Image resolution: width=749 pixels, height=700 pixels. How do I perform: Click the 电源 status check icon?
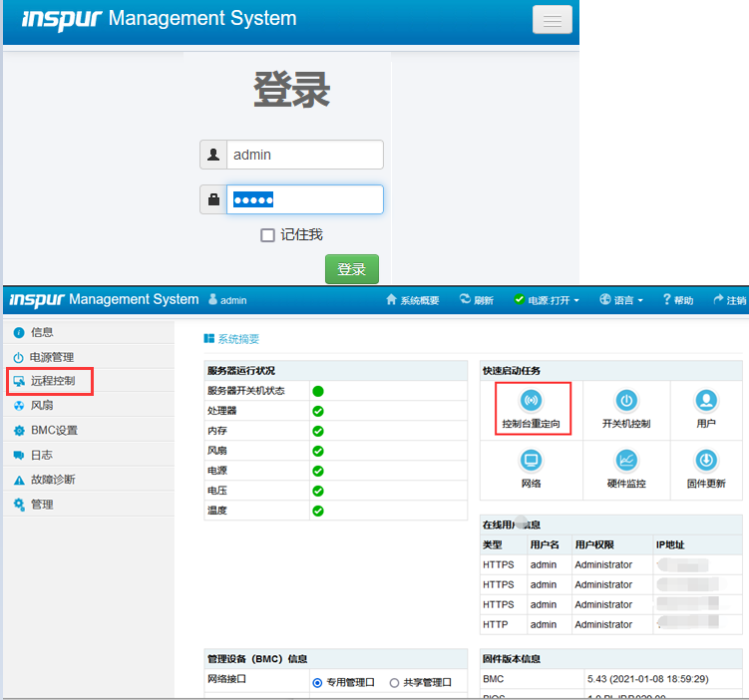[318, 472]
